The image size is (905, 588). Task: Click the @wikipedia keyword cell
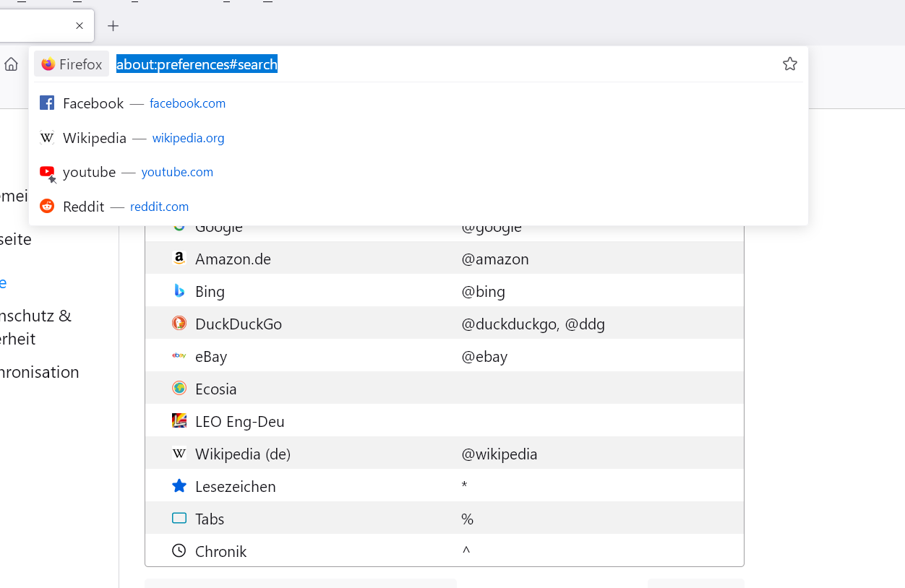[x=499, y=454]
